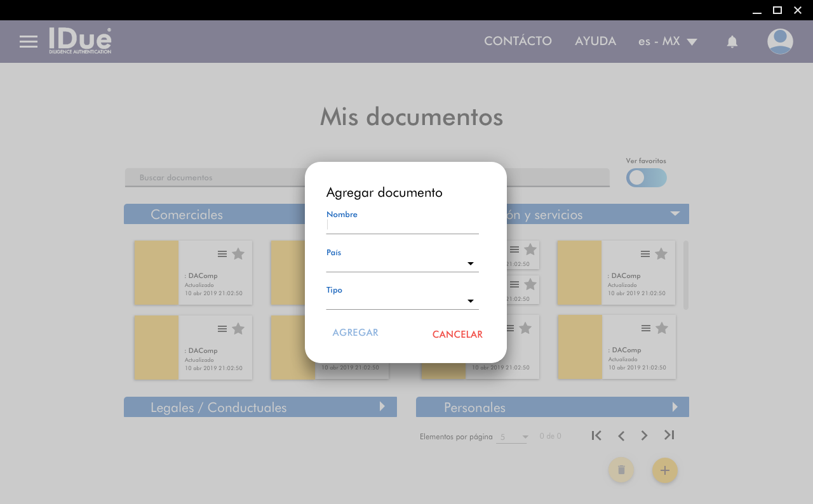Click the Nombre input field

point(402,225)
